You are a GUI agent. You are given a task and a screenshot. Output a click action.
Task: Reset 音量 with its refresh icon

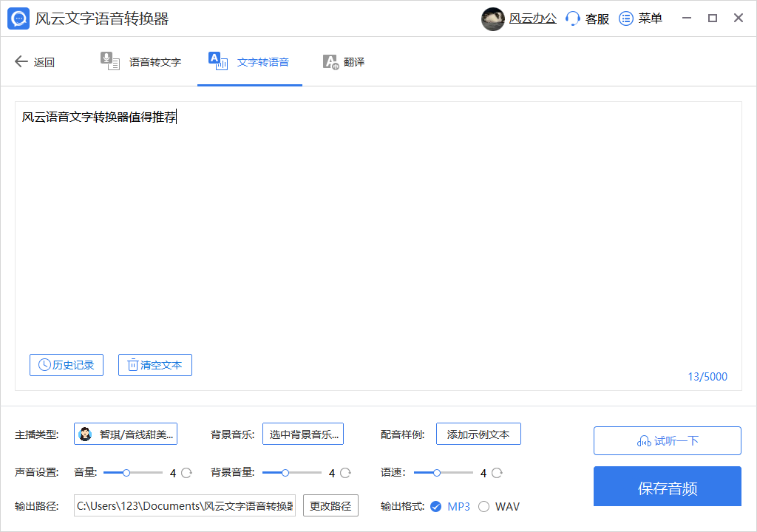(x=186, y=473)
